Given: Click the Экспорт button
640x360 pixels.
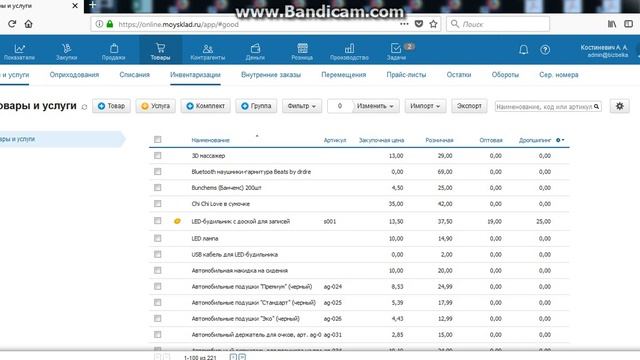Looking at the screenshot, I should pos(469,106).
